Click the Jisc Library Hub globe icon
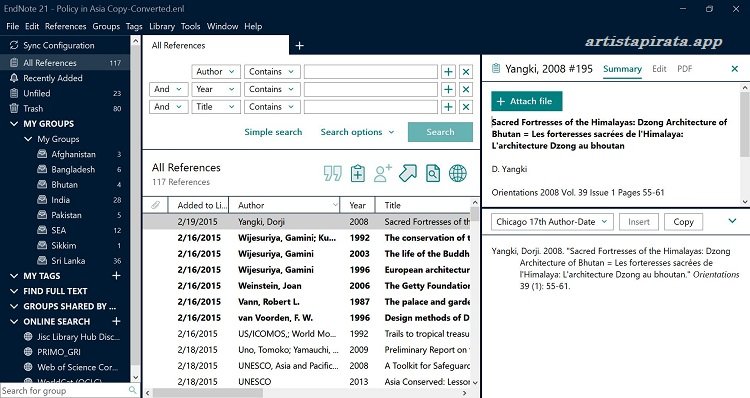750x398 pixels. [x=28, y=336]
